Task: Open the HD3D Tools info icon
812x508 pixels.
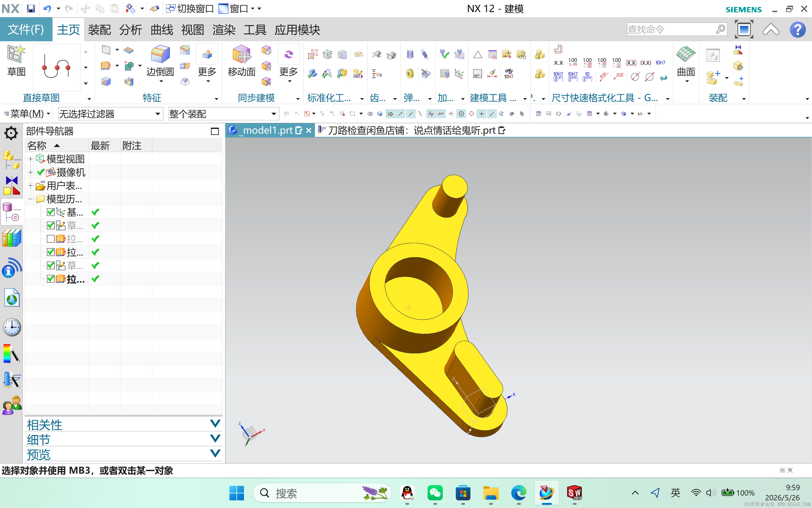Action: point(11,268)
